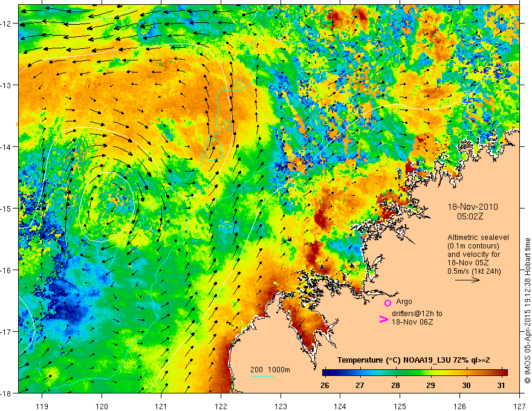This screenshot has width=532, height=411.
Task: Click the color bar value '30'
Action: (466, 385)
